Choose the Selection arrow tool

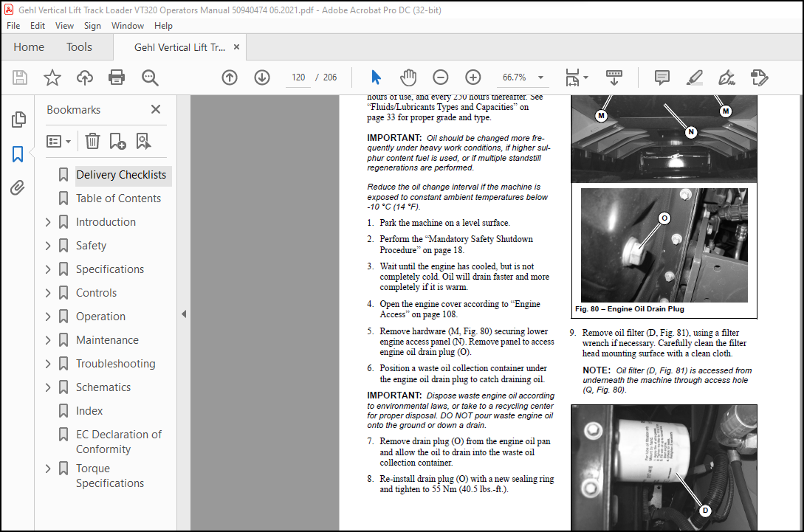376,77
